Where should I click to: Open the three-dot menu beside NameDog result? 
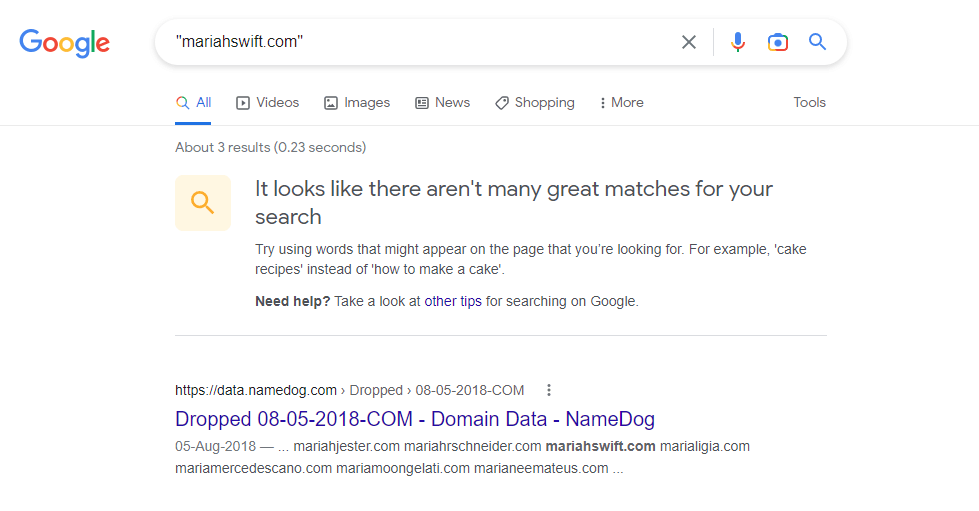pos(549,390)
